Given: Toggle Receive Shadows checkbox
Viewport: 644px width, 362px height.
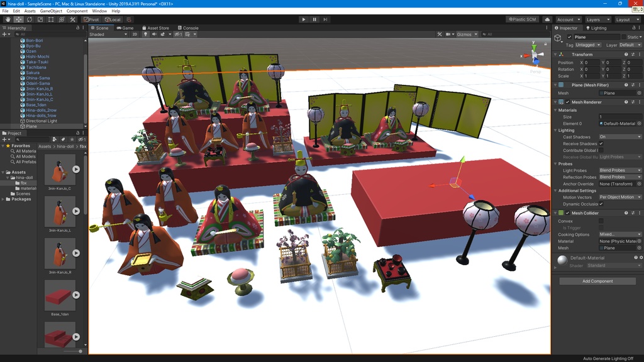Looking at the screenshot, I should pos(601,144).
